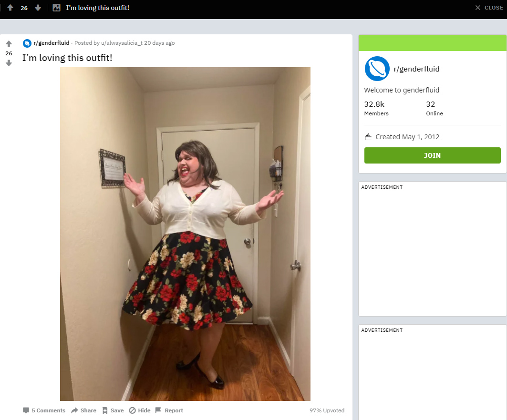Open the r/genderfluid link in post header
The image size is (507, 420).
(x=52, y=43)
